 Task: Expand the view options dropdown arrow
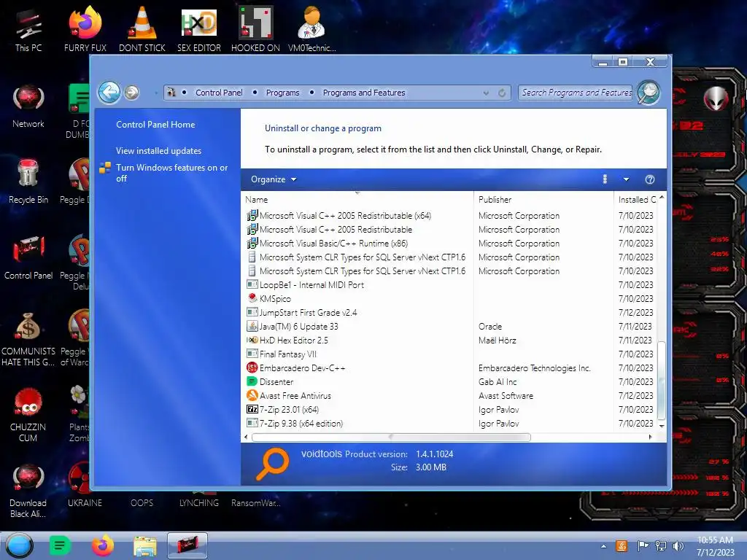pos(626,179)
